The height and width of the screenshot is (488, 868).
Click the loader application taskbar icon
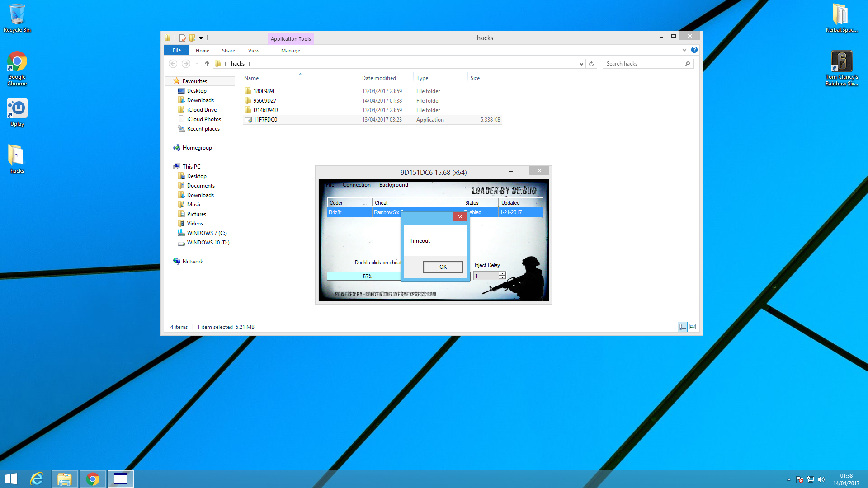point(121,479)
